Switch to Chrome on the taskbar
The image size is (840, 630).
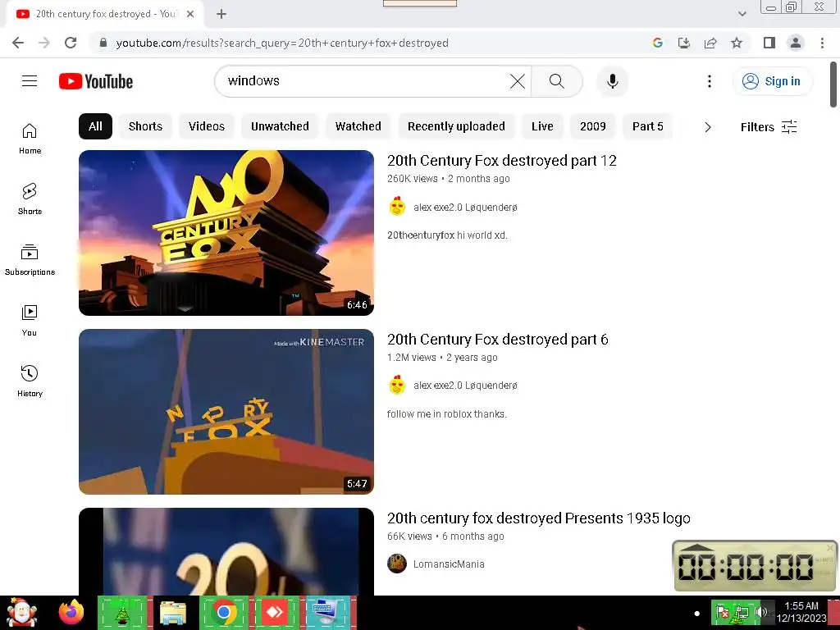[223, 613]
